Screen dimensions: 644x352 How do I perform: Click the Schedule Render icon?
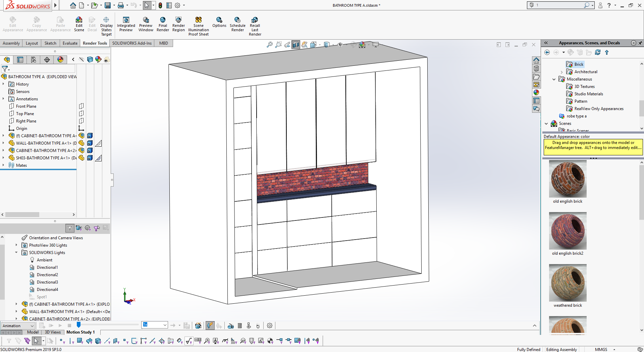coord(237,20)
